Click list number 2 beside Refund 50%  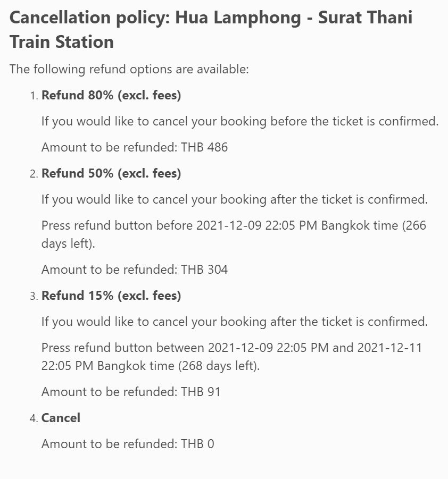34,174
